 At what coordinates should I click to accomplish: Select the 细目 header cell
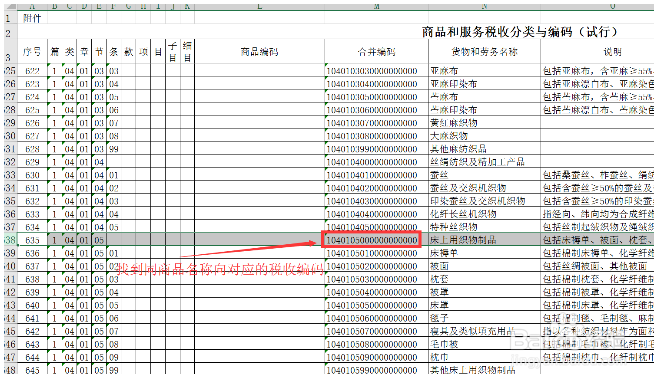click(x=187, y=52)
